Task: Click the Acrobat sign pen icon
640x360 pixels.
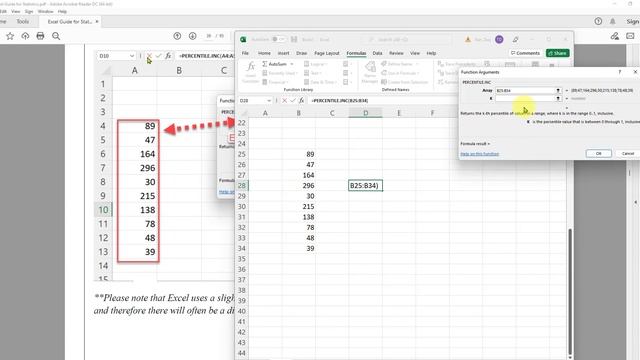Action: coord(615,36)
